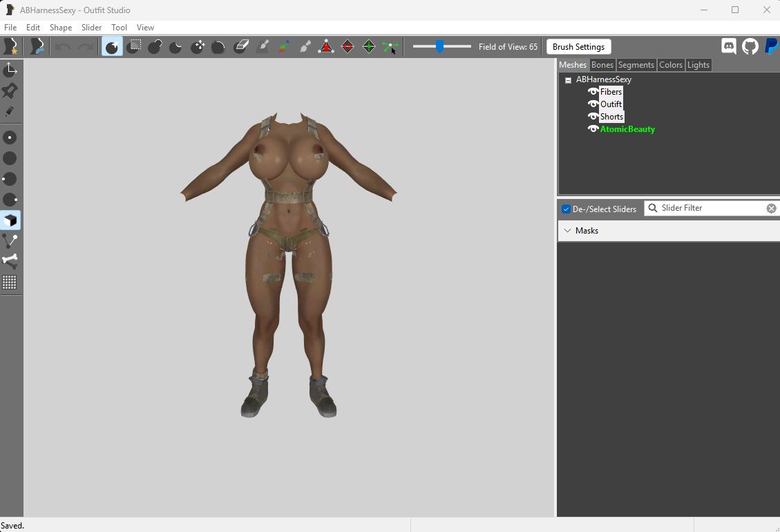Click the 3D model in the viewport

pos(289,264)
